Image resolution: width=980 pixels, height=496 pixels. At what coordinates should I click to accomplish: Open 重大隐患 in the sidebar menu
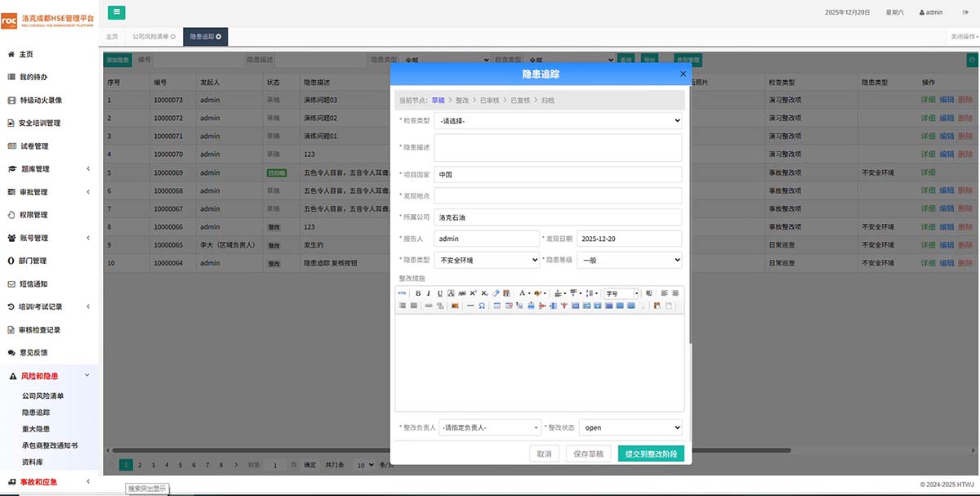[x=36, y=429]
